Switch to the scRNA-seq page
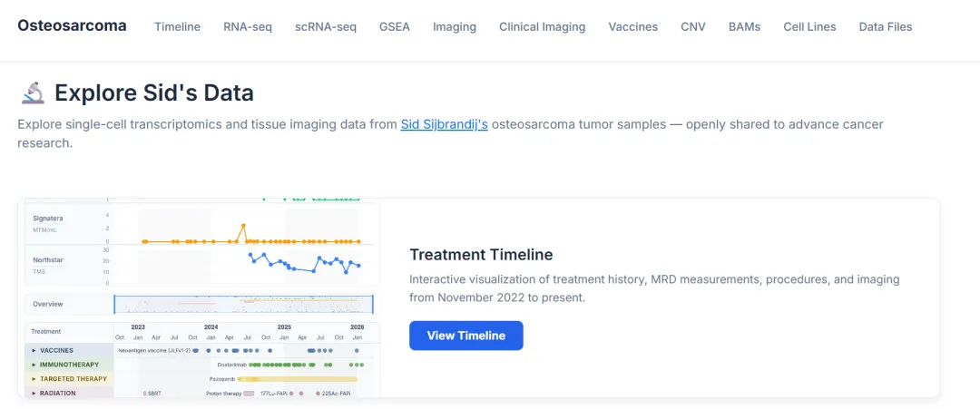Screen dimensions: 980x409 [326, 26]
